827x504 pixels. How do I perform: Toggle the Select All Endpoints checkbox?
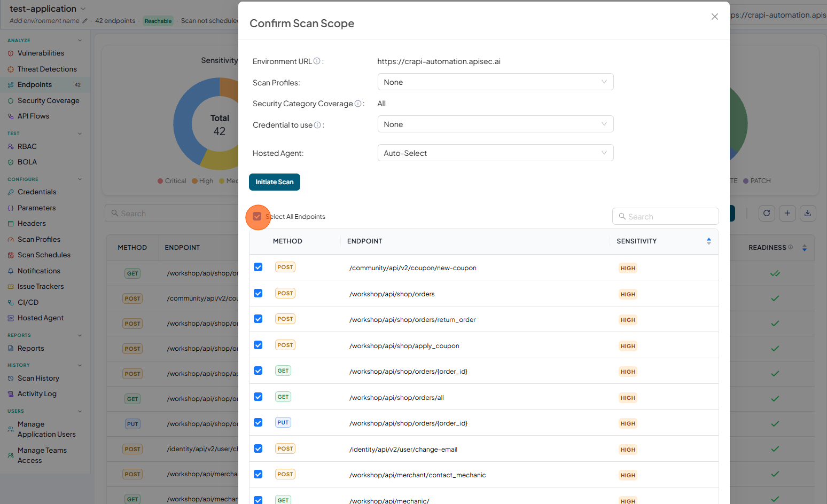point(257,216)
